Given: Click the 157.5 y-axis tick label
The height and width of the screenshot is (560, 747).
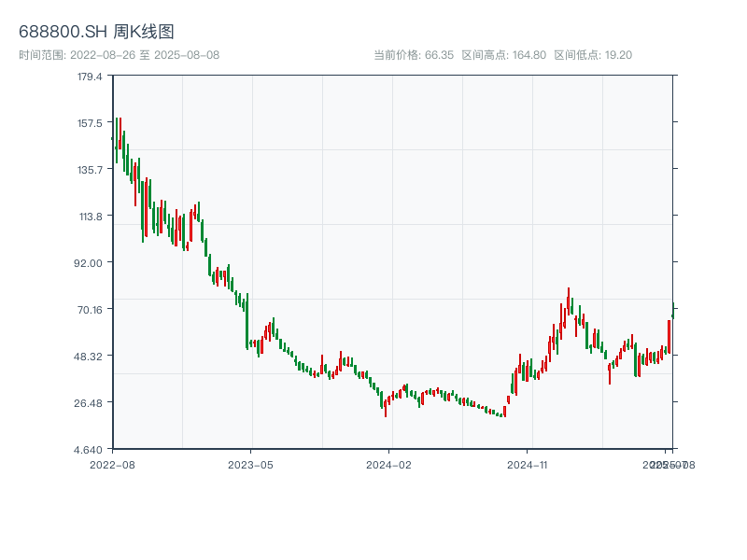Looking at the screenshot, I should [90, 123].
